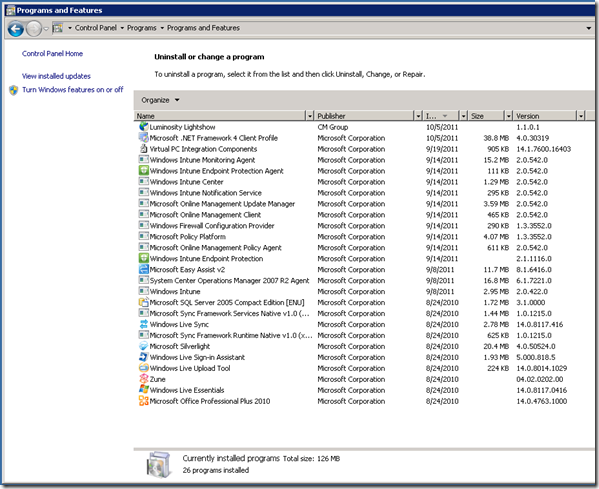
Task: Click the Office Professional Plus 2010 icon
Action: click(x=143, y=401)
